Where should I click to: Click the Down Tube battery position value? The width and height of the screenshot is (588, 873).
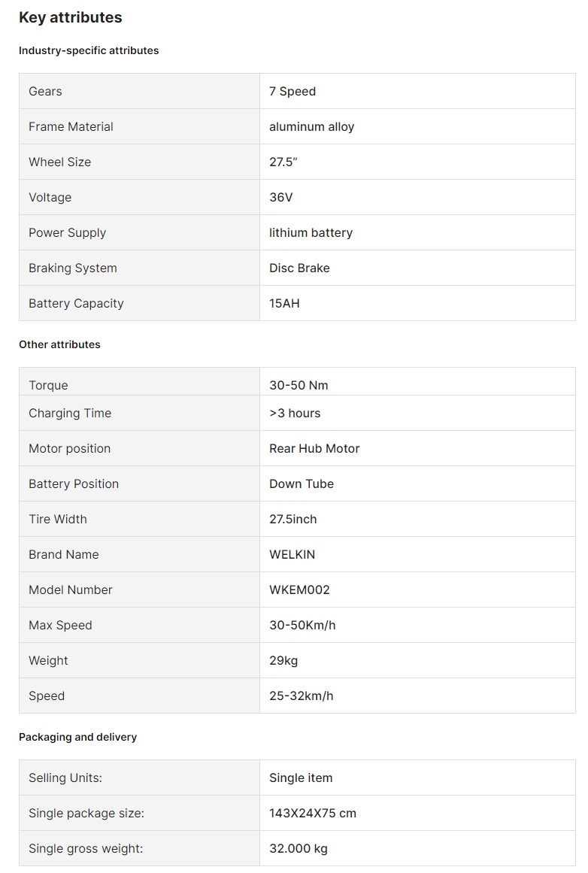coord(302,483)
